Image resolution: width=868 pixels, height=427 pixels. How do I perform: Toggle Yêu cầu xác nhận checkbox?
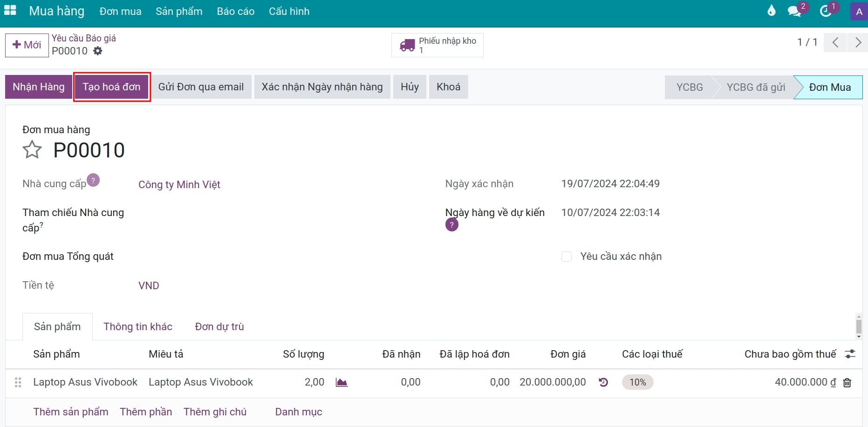pos(567,257)
